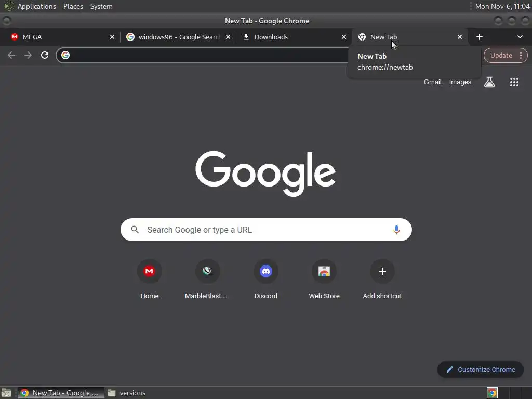Close the New Tab tab

(x=459, y=37)
